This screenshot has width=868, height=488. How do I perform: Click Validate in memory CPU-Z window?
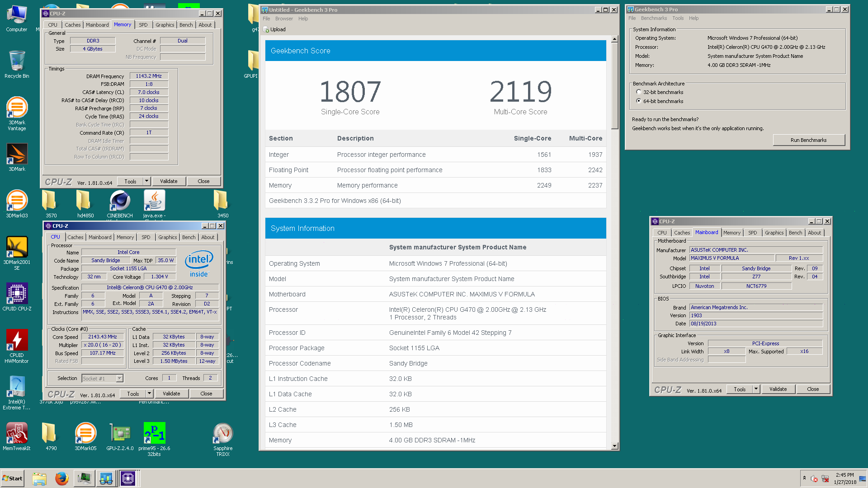coord(169,181)
